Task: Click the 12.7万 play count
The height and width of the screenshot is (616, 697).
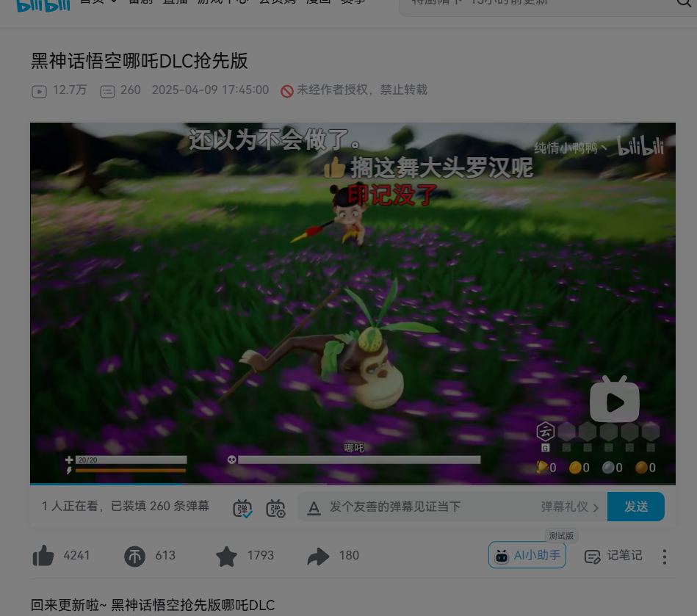Action: click(59, 90)
